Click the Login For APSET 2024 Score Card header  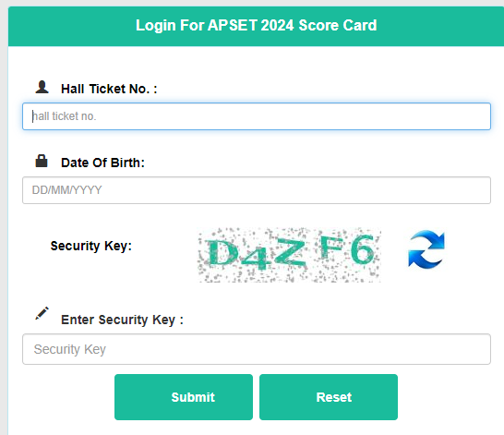click(257, 26)
